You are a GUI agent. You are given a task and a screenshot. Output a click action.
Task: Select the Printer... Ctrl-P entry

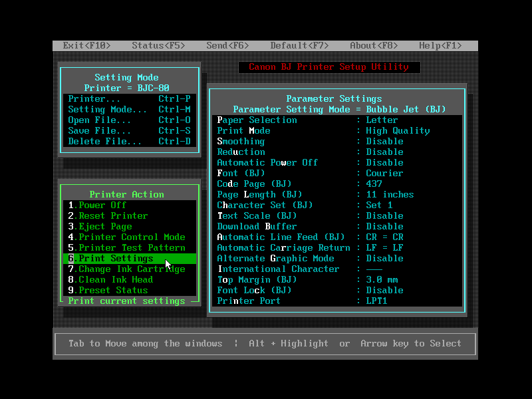coord(130,98)
